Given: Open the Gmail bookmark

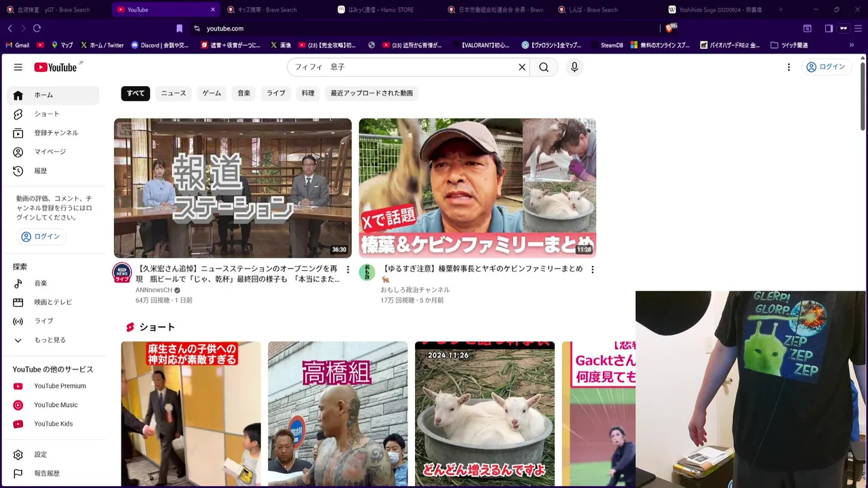Looking at the screenshot, I should click(x=18, y=45).
